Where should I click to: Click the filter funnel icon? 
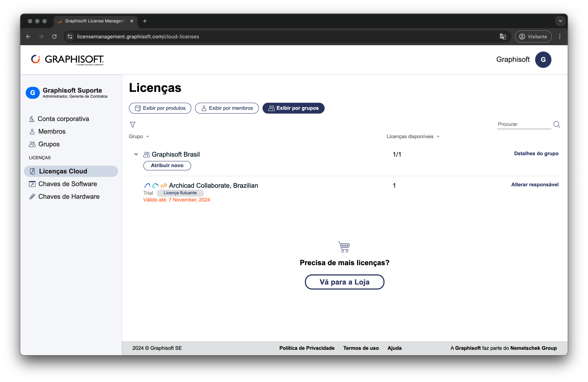click(133, 125)
